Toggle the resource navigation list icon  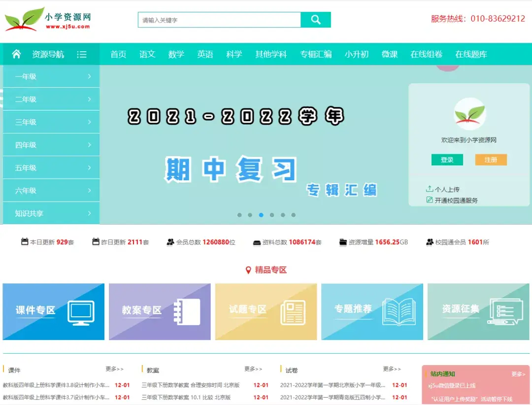(x=82, y=54)
